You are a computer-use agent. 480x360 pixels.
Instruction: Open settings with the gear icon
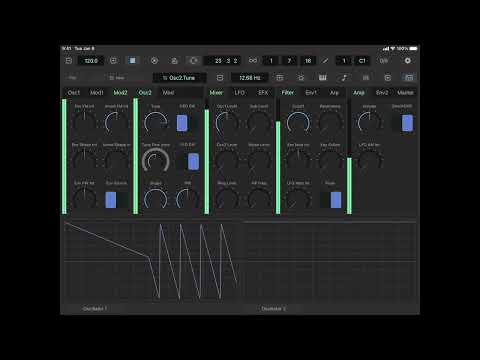coord(407,61)
